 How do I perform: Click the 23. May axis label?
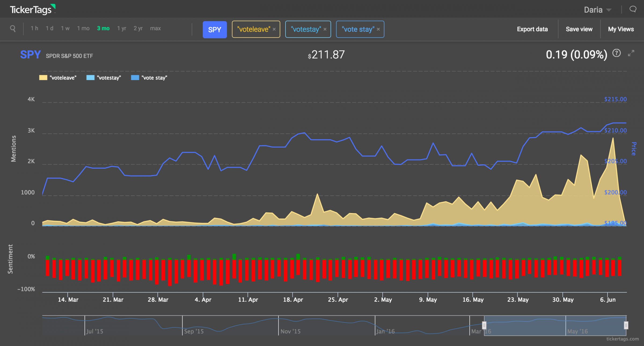tap(518, 300)
